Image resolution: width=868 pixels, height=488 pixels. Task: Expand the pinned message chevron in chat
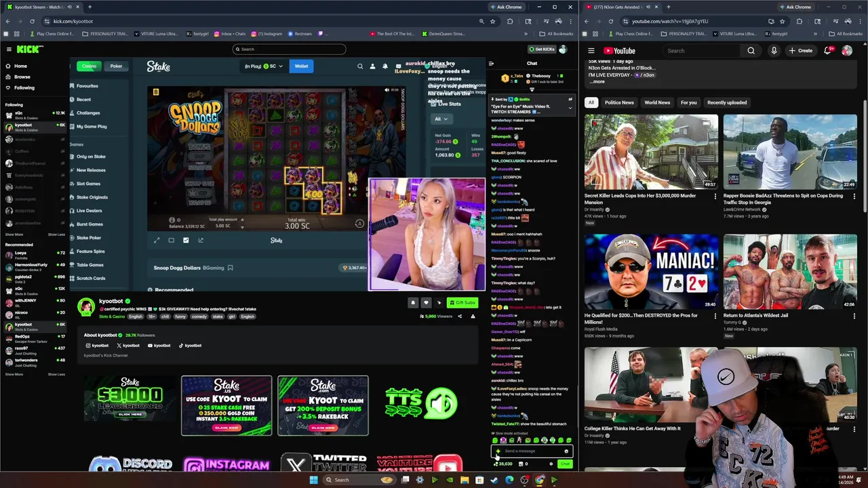(570, 107)
